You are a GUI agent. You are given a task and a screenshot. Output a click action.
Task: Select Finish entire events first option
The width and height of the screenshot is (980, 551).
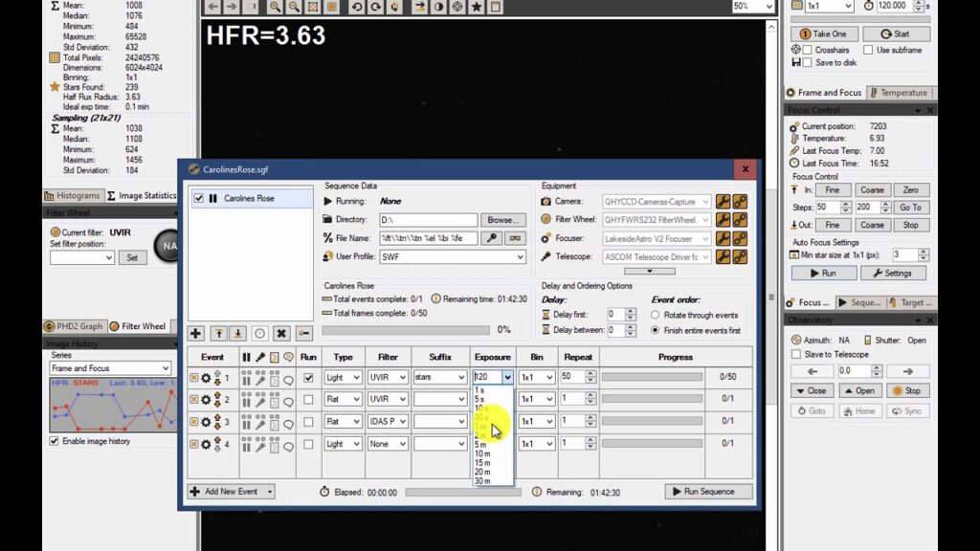coord(655,330)
